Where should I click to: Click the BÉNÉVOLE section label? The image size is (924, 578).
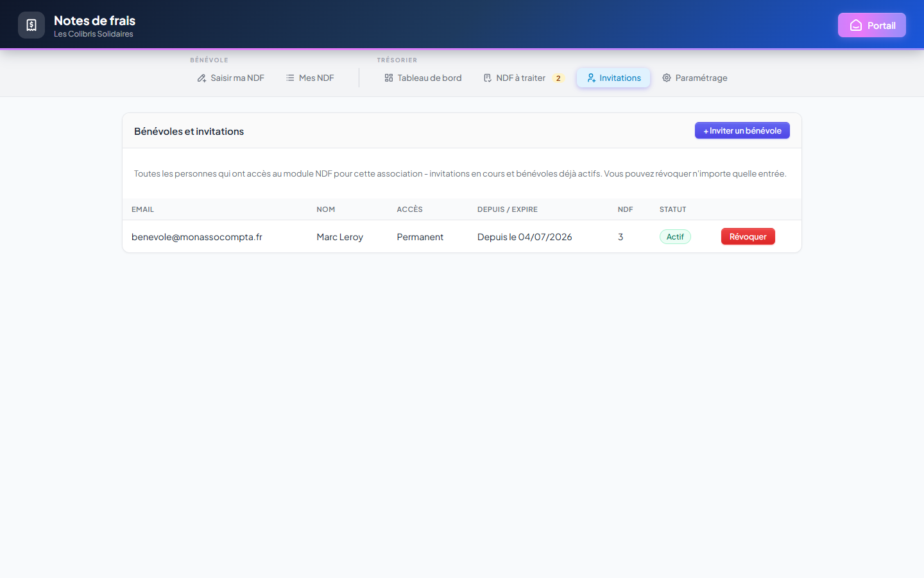[209, 60]
